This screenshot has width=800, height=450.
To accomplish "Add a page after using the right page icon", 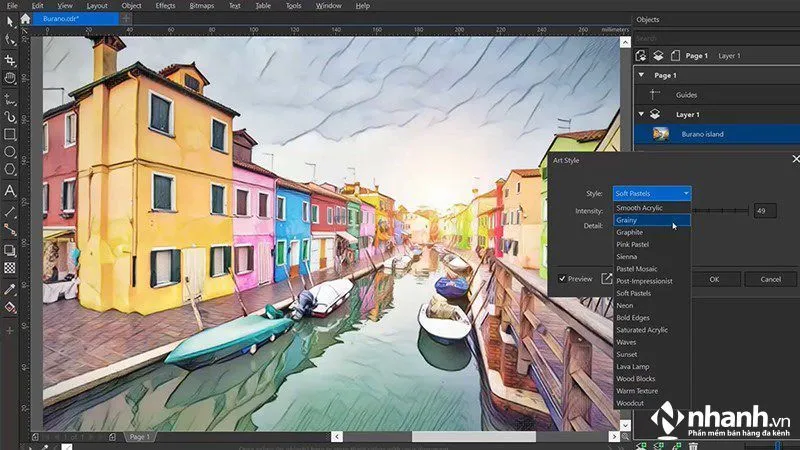I will 112,437.
